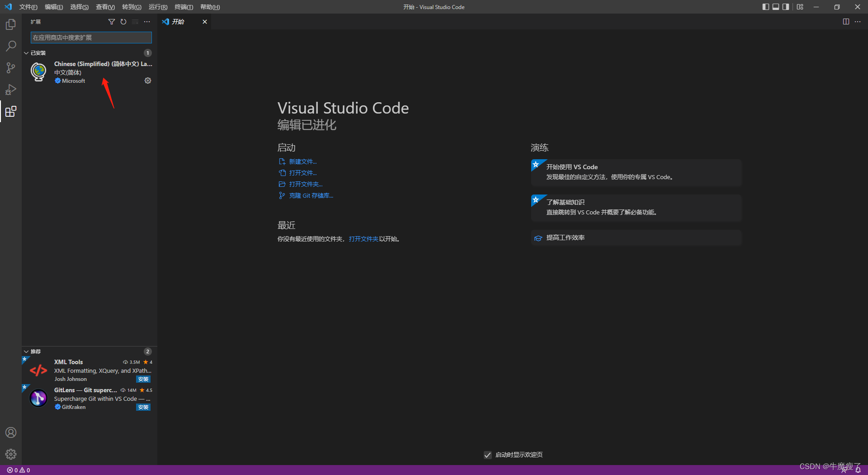Open the 选择(S) menu
The width and height of the screenshot is (868, 475).
click(79, 7)
